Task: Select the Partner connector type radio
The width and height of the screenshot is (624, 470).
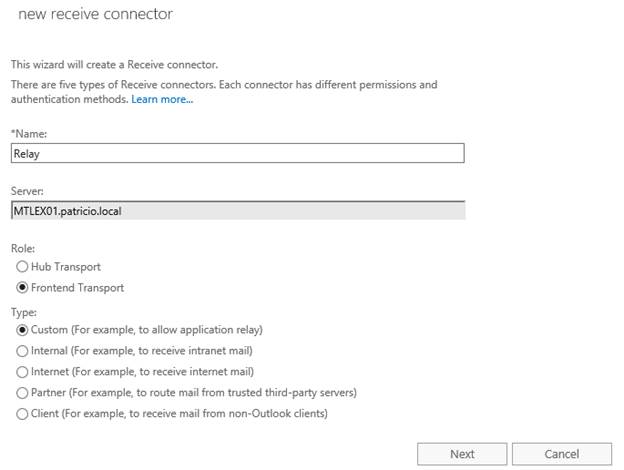Action: pyautogui.click(x=22, y=393)
